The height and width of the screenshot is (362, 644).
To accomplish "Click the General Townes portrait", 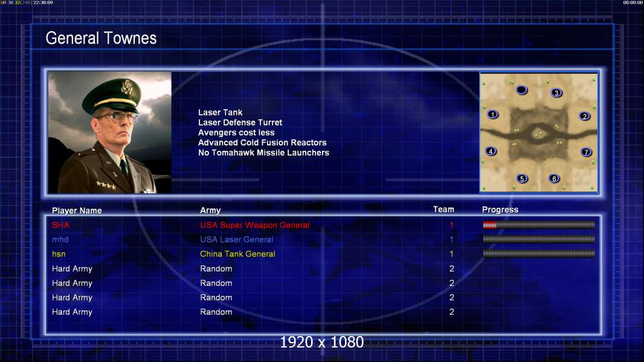I will pos(110,132).
